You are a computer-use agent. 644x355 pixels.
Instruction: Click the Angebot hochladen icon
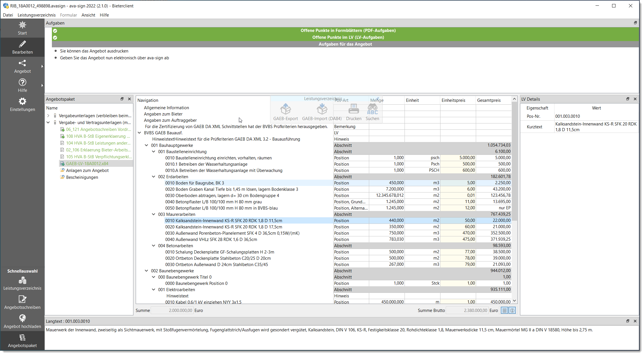(22, 318)
